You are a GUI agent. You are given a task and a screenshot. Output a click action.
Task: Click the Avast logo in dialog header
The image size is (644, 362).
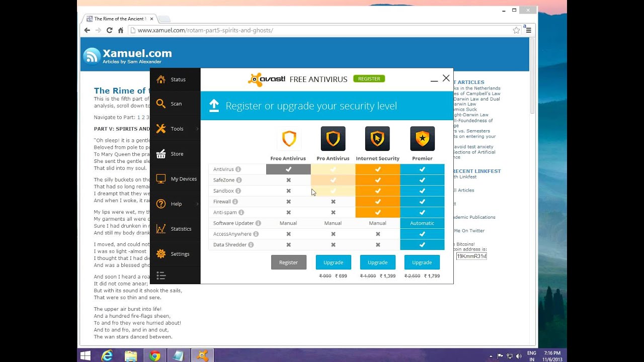[x=267, y=79]
